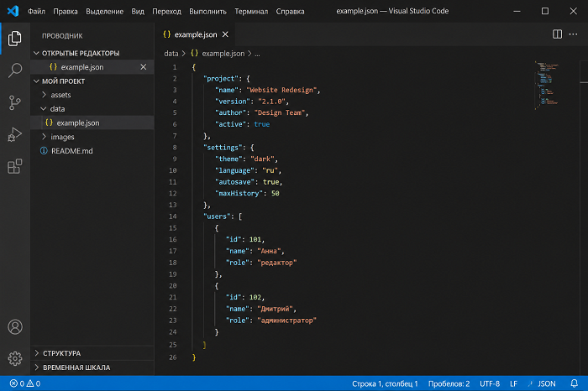Viewport: 588px width, 391px height.
Task: Click the code minimap preview
Action: tap(547, 86)
